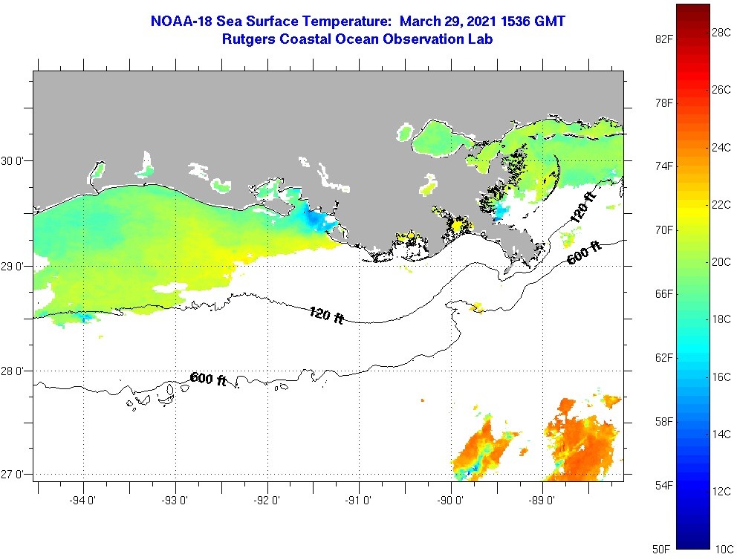Click the -91 0' longitude label
Image resolution: width=737 pixels, height=560 pixels.
(358, 501)
